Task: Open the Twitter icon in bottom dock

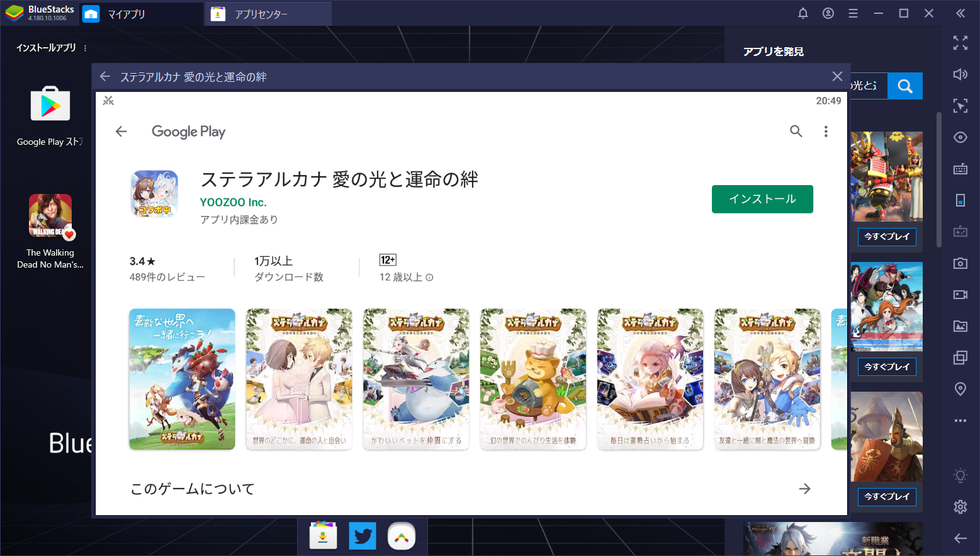Action: coord(363,536)
